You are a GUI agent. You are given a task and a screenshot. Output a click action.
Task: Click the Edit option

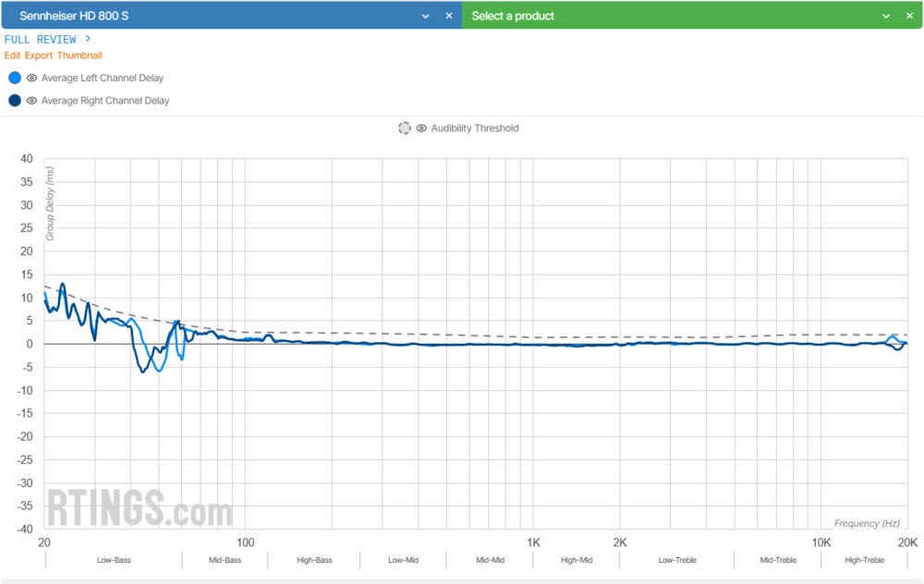(12, 55)
